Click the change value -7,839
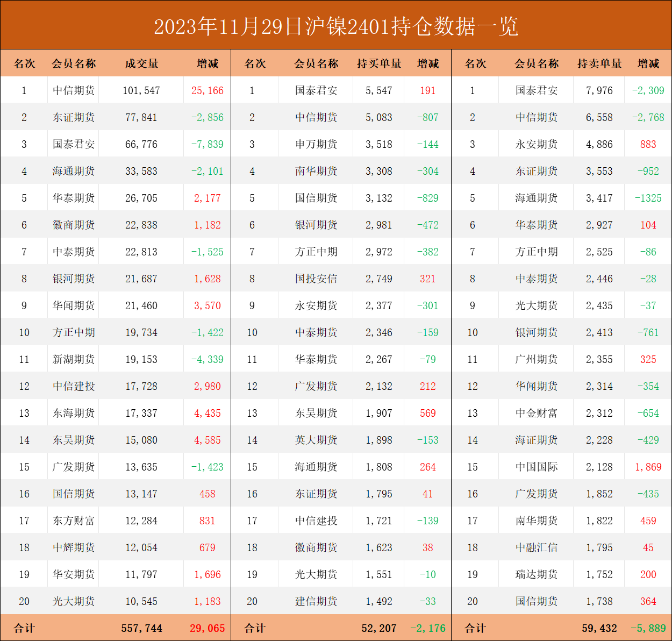This screenshot has width=672, height=641. [208, 144]
